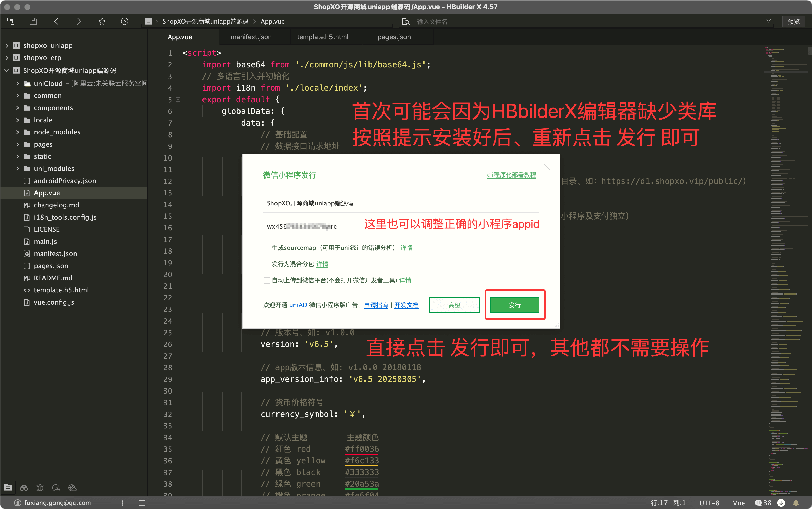
Task: Click the bookmark star icon
Action: (102, 22)
